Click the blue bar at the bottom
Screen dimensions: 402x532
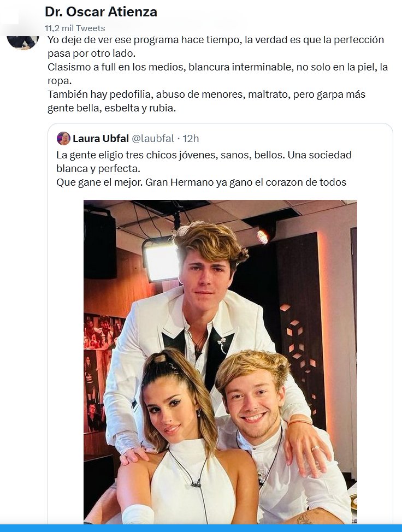[x=201, y=528]
